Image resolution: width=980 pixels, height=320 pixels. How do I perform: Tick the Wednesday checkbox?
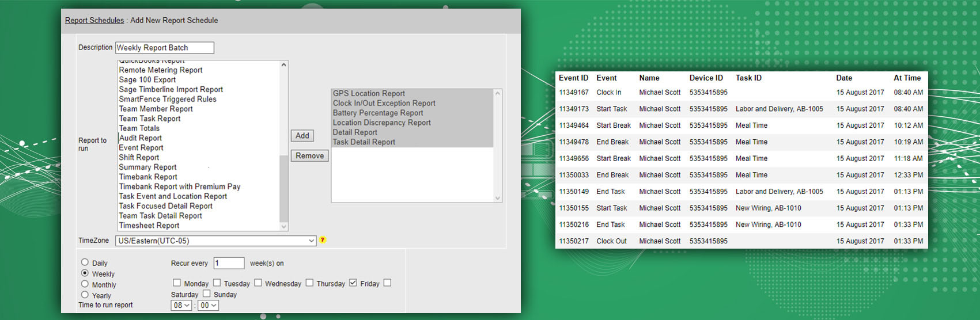(x=258, y=283)
